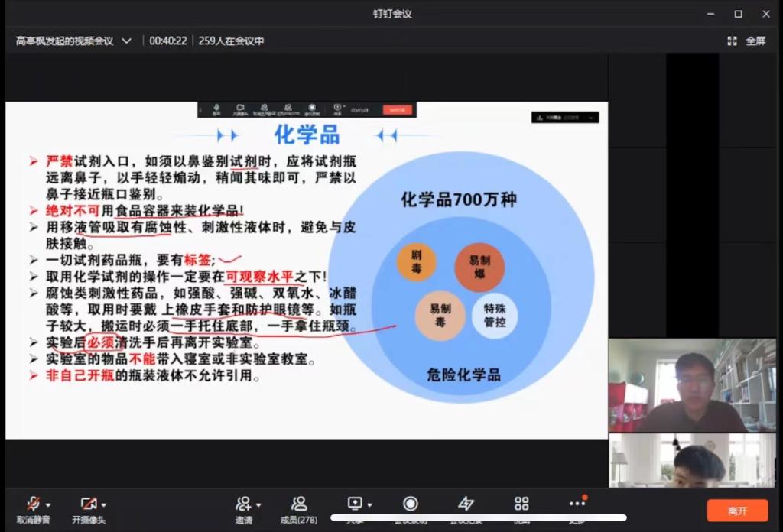Click the share screen monitor icon
The width and height of the screenshot is (783, 532).
pyautogui.click(x=355, y=504)
